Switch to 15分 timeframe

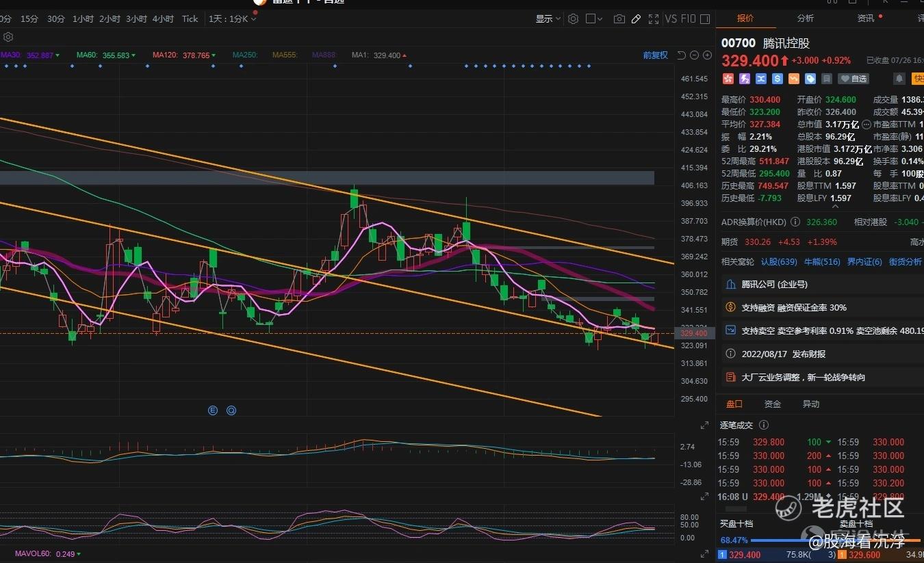(29, 19)
